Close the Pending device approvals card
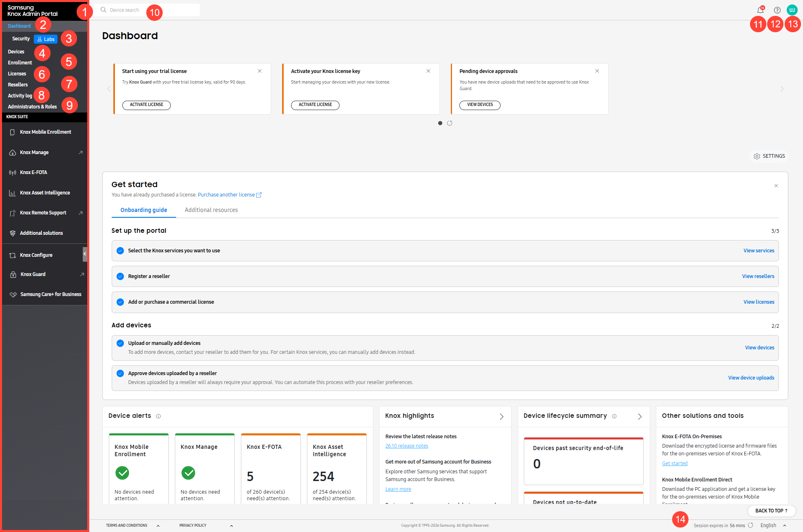Image resolution: width=803 pixels, height=532 pixels. click(x=597, y=71)
